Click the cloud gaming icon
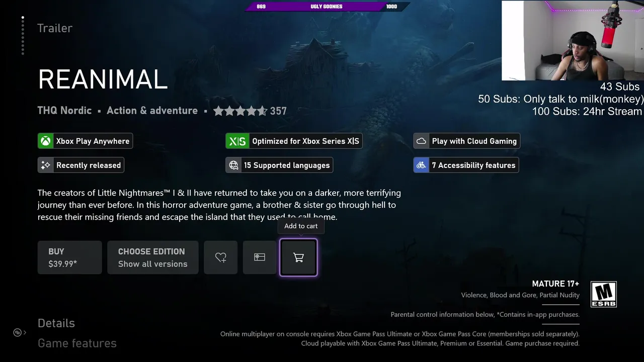Image resolution: width=644 pixels, height=362 pixels. (x=421, y=141)
